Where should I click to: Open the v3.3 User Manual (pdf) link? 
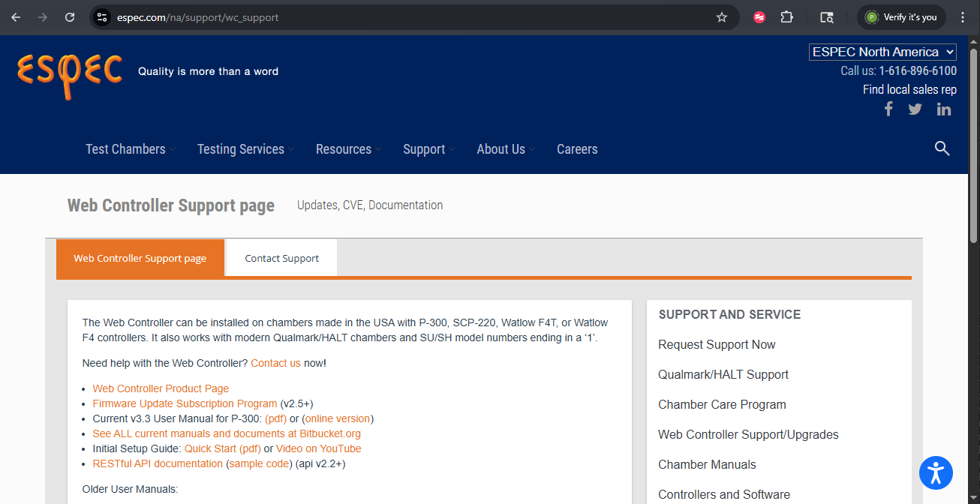tap(275, 418)
